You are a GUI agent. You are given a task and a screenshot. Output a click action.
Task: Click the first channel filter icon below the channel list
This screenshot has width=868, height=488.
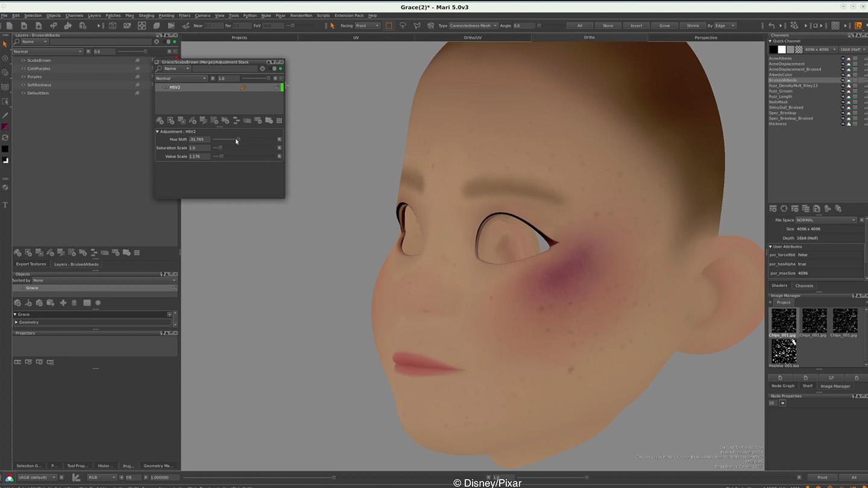773,208
